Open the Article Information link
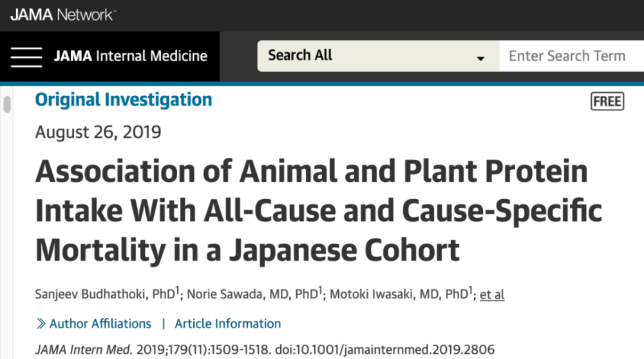This screenshot has width=644, height=359. tap(228, 324)
